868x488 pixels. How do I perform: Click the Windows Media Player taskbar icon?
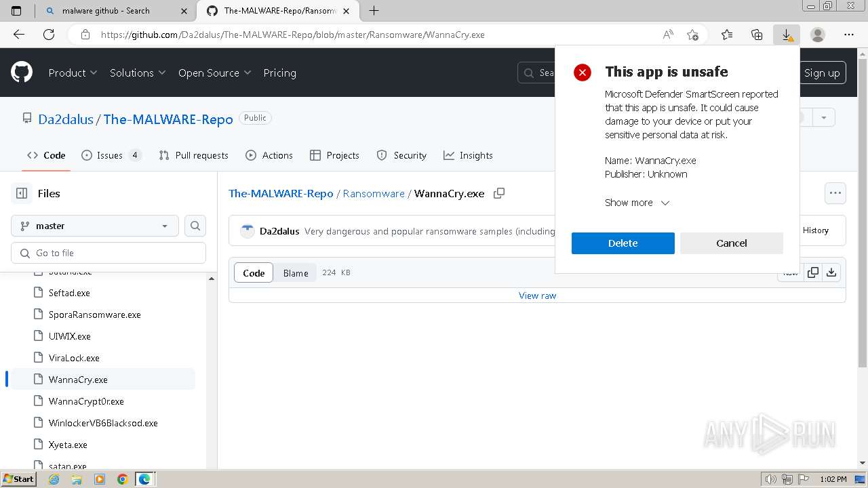coord(100,479)
